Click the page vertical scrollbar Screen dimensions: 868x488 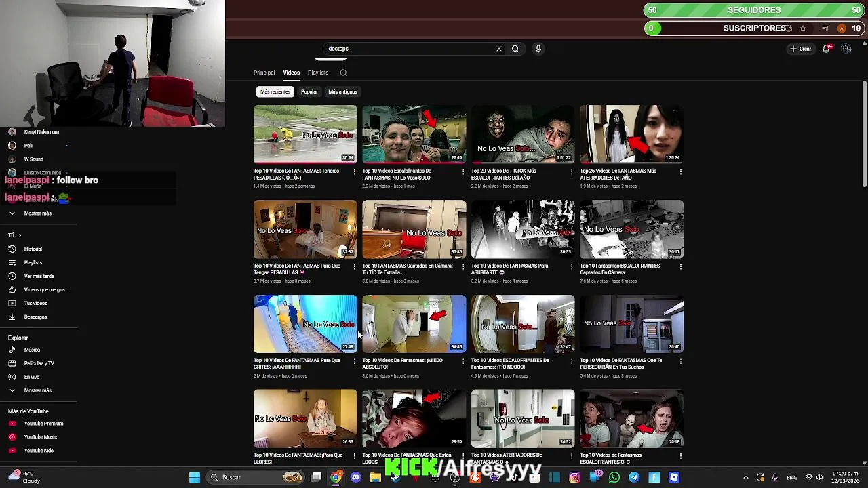864,136
